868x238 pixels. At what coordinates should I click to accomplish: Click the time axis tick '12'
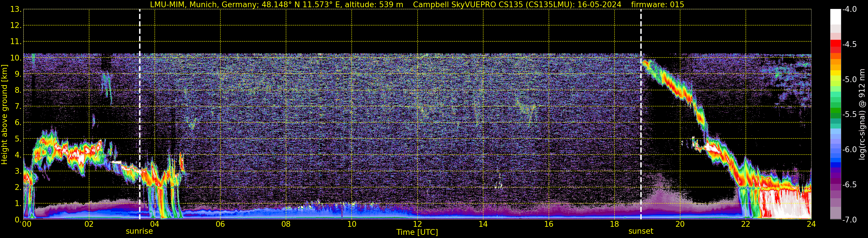(x=417, y=224)
